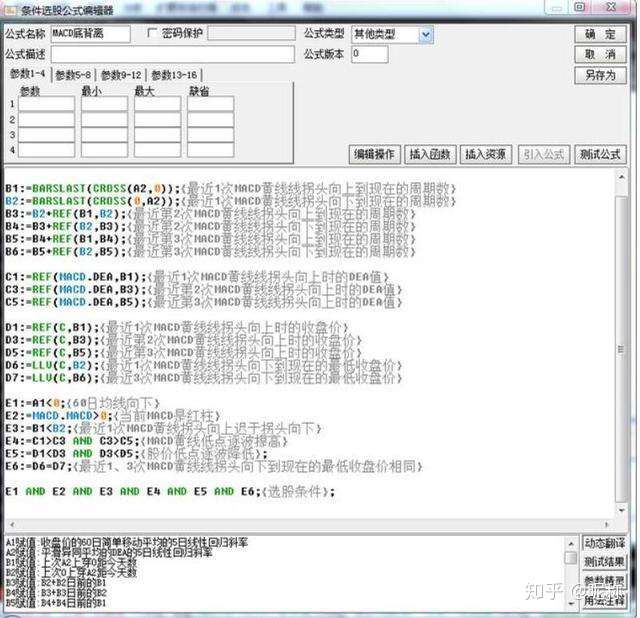Click code line D3:=REF(C,B3)
This screenshot has width=640, height=618.
pyautogui.click(x=184, y=340)
